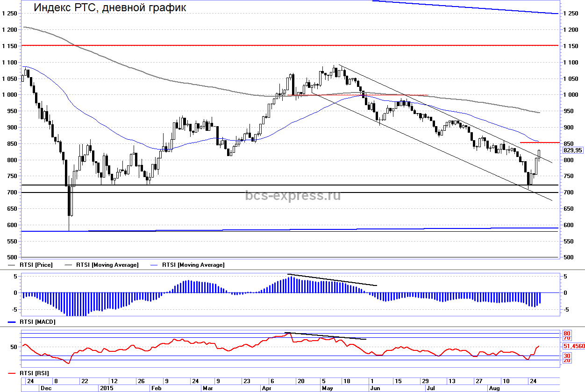
Task: Click the Aug month label on time axis
Action: (494, 388)
